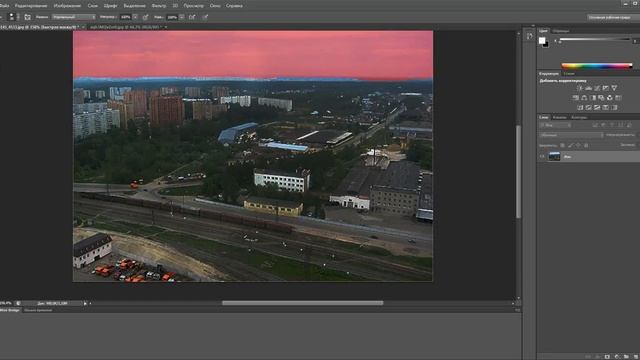Screen dimensions: 640x360
Task: Open the layer blending mode dropdown
Action: tap(571, 135)
